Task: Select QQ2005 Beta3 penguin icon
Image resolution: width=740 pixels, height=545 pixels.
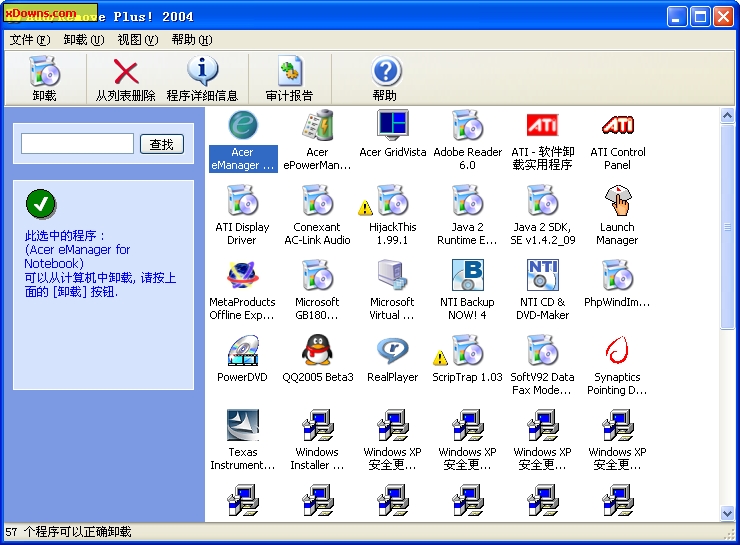Action: tap(317, 350)
